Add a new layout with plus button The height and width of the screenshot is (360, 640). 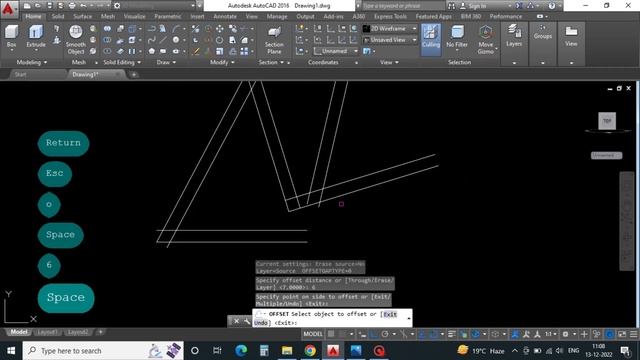pos(100,332)
